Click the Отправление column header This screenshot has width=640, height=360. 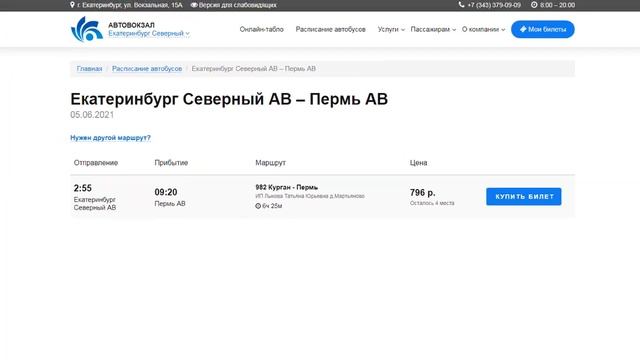(96, 163)
